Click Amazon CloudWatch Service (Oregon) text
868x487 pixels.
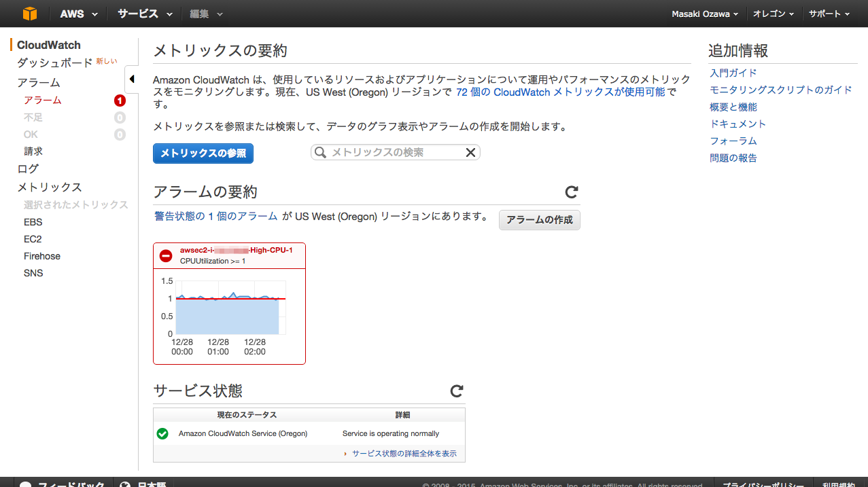pyautogui.click(x=243, y=433)
